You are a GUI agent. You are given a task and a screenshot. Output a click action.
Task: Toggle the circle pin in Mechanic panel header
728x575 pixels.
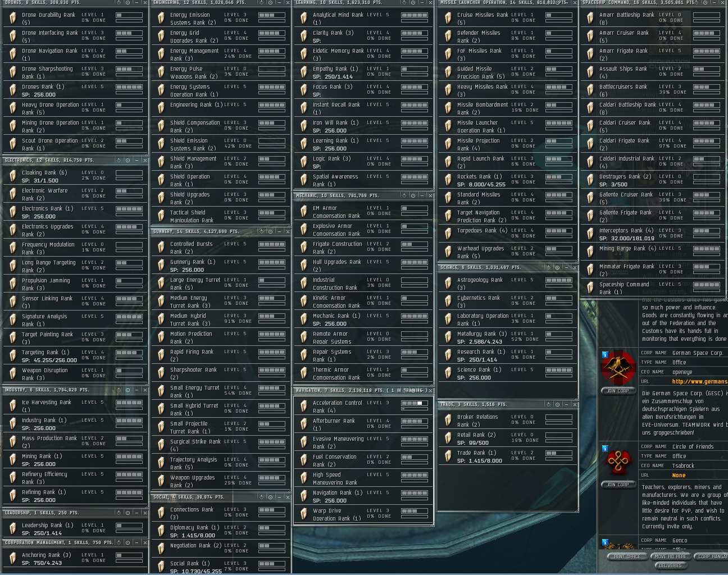point(413,195)
